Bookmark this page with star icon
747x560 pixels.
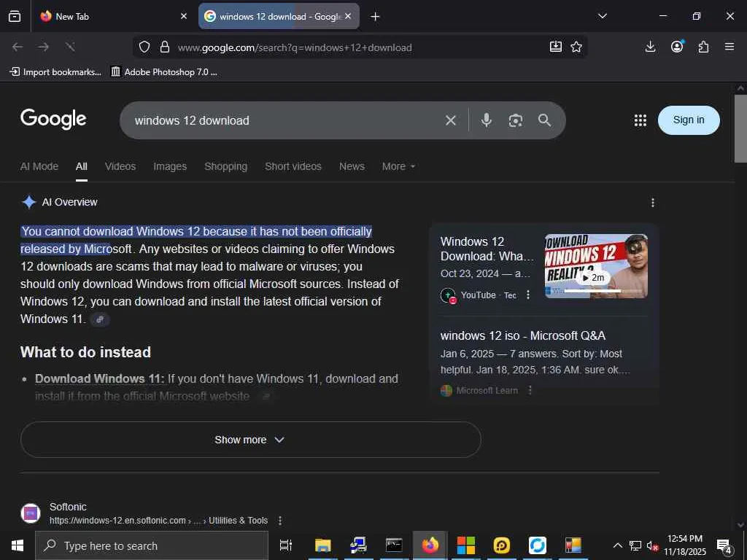coord(576,47)
